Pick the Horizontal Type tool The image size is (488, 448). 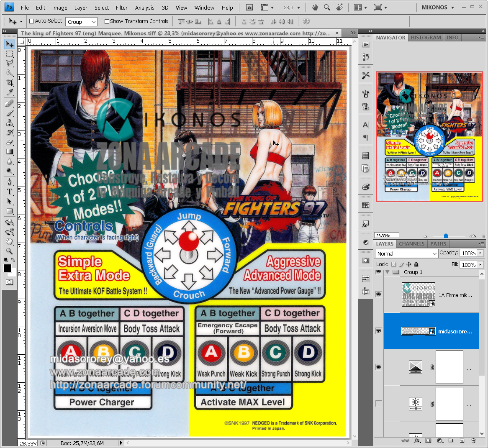pos(10,192)
